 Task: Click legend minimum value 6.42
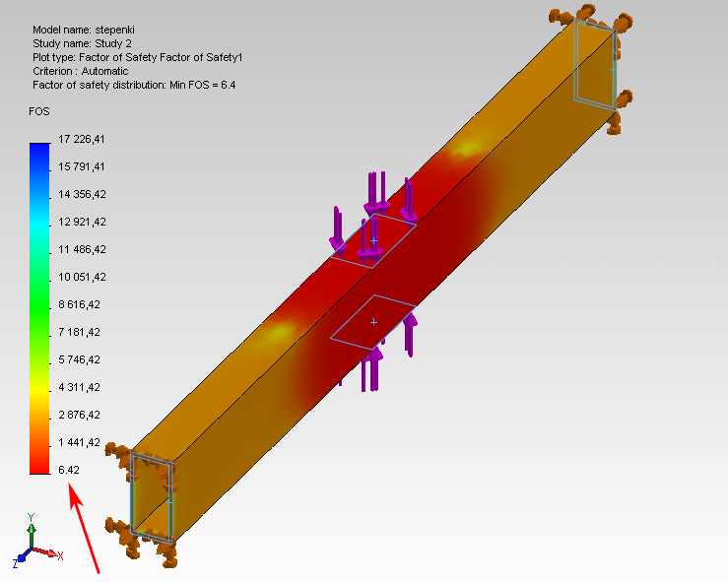(x=69, y=470)
